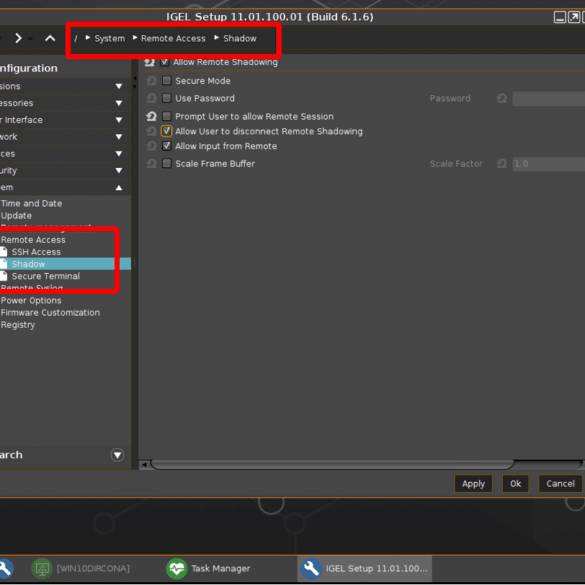Click the Ok button

(515, 484)
